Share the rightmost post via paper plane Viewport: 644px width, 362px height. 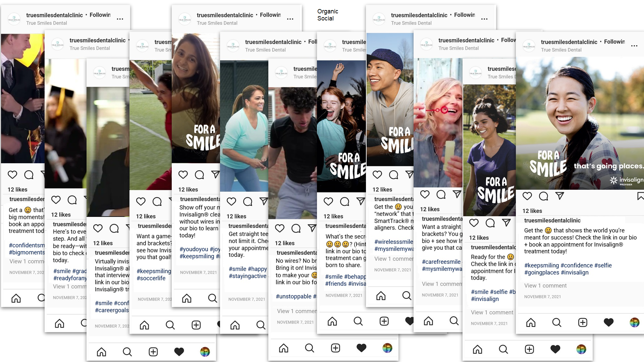tap(559, 196)
